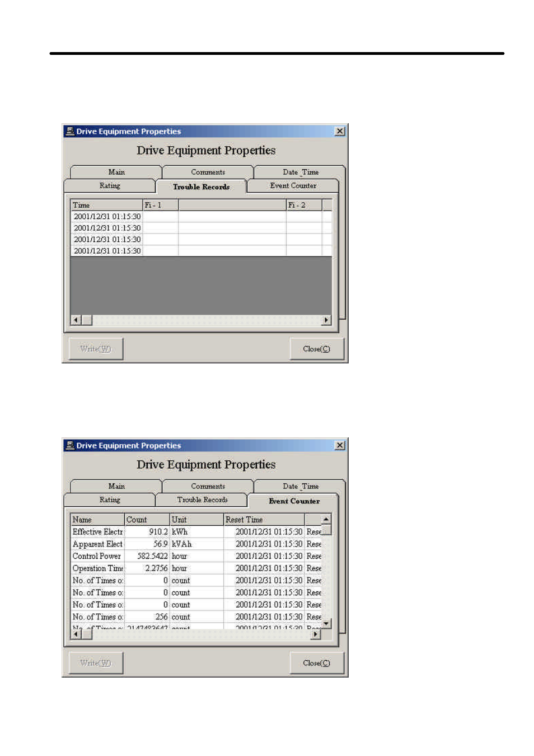Click count value 582.5422

coord(147,556)
